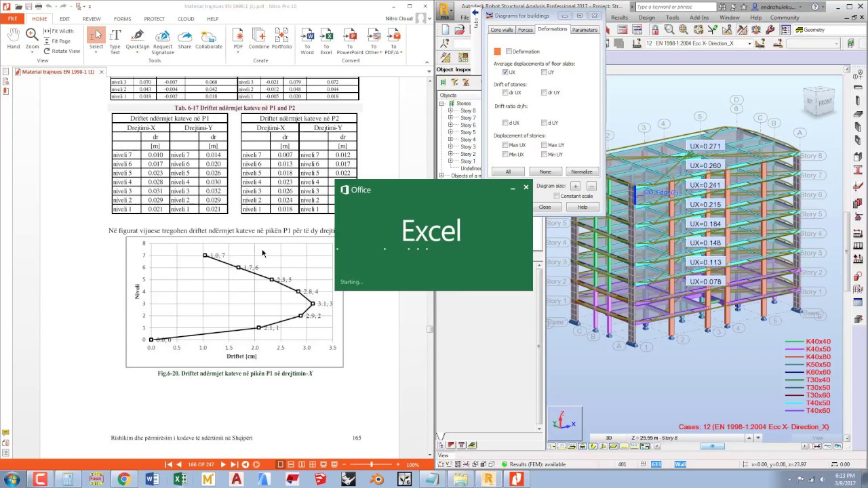Click Fit Width in View group
868x488 pixels.
58,31
